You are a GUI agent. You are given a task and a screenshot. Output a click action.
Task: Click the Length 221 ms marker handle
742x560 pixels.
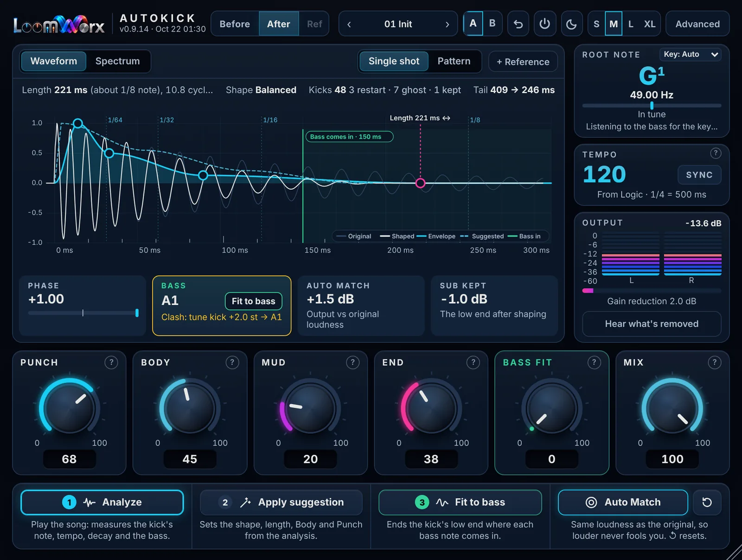click(420, 183)
